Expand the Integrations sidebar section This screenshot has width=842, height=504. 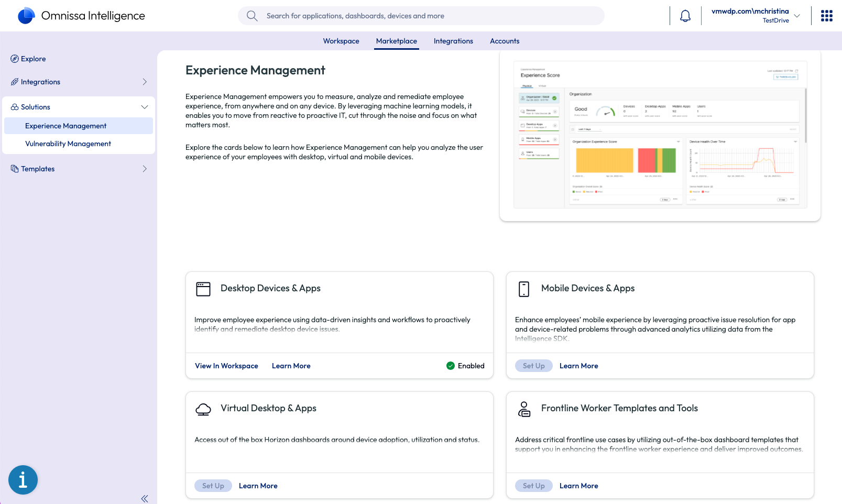(145, 82)
